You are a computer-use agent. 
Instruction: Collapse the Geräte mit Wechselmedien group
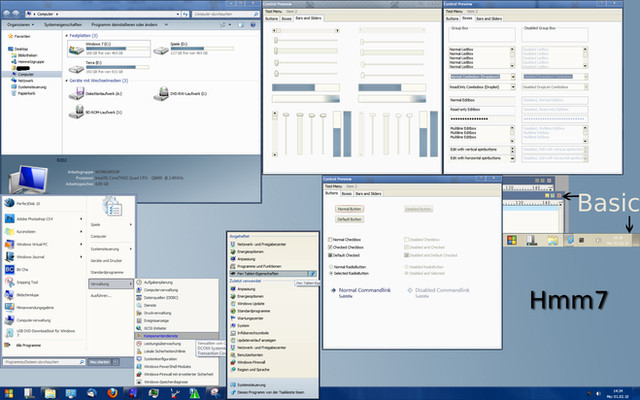(x=67, y=81)
